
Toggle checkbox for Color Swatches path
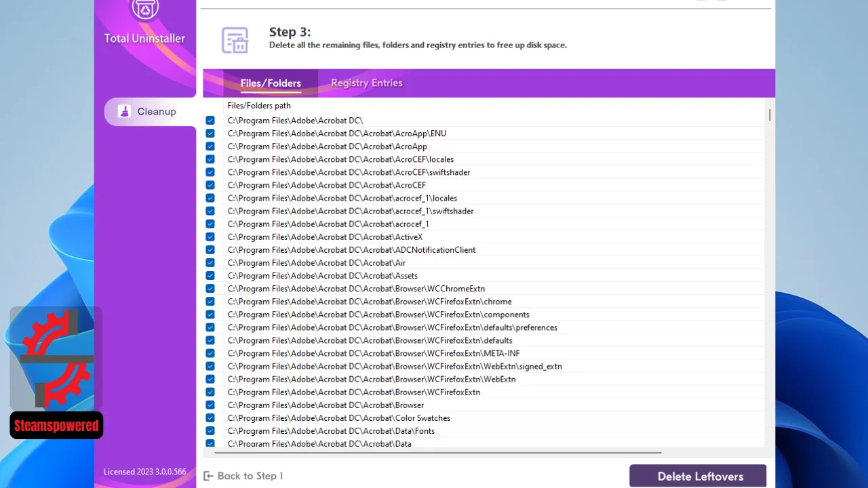click(x=210, y=418)
